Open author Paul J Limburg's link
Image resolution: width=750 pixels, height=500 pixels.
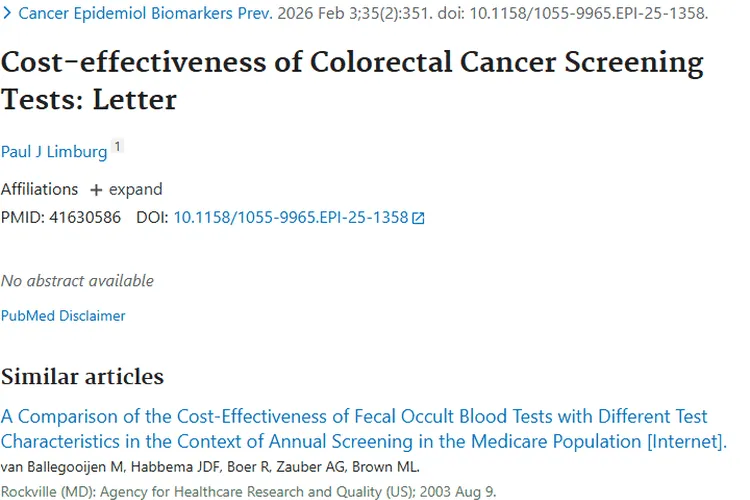click(54, 152)
